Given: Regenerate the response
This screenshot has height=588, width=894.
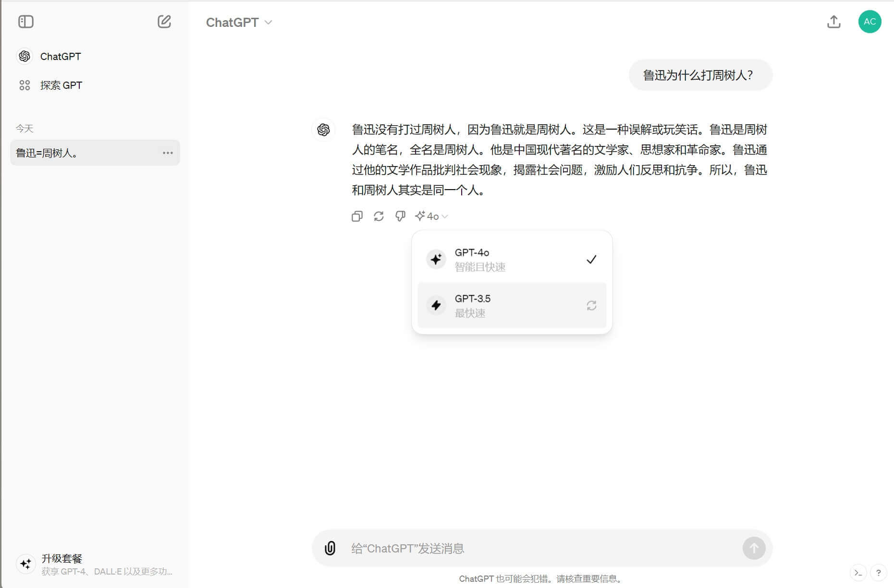Looking at the screenshot, I should (x=379, y=216).
